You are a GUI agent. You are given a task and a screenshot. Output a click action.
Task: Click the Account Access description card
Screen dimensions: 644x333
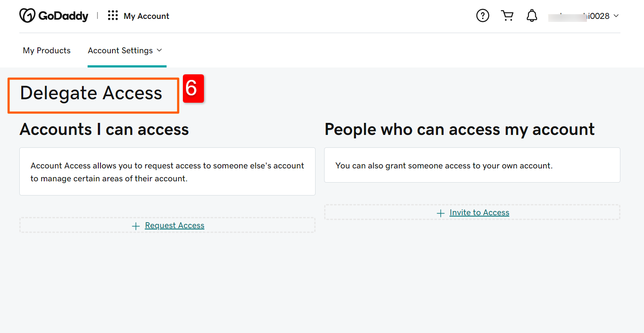[x=167, y=171]
